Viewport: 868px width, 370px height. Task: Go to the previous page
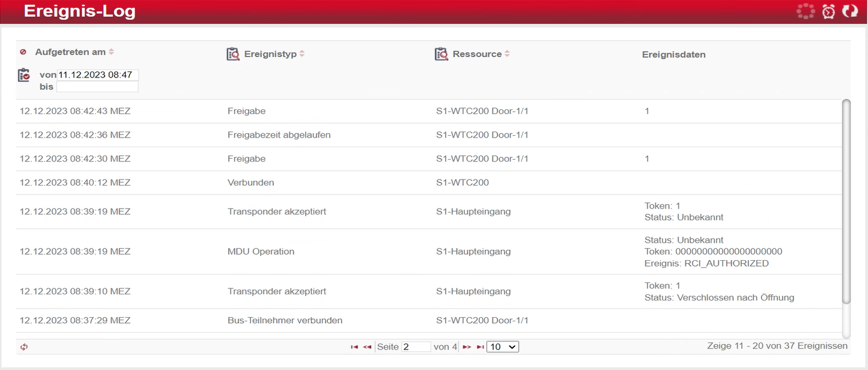(x=366, y=347)
